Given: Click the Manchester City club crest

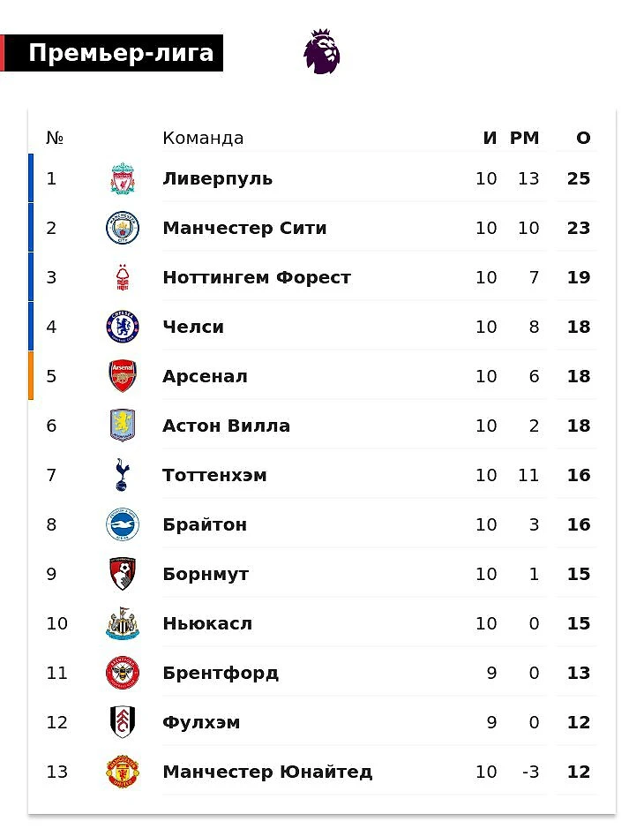Looking at the screenshot, I should coord(123,228).
